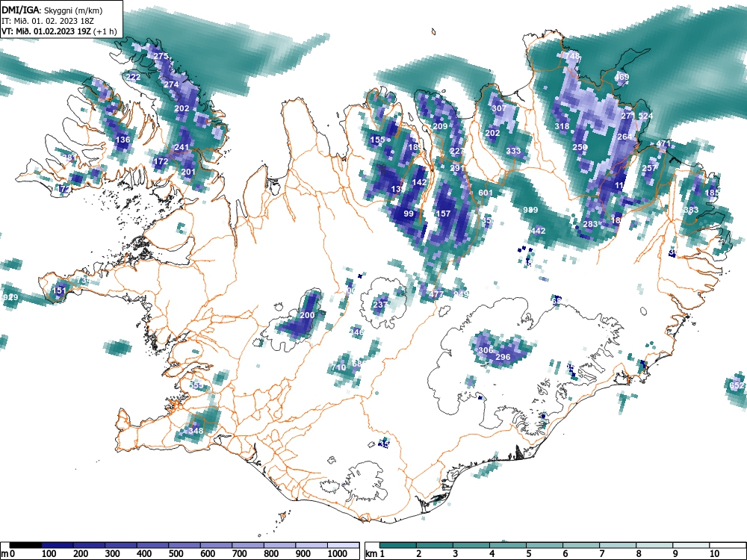This screenshot has width=747, height=560.
Task: Click the '477' visibility value on the map
Action: (436, 294)
